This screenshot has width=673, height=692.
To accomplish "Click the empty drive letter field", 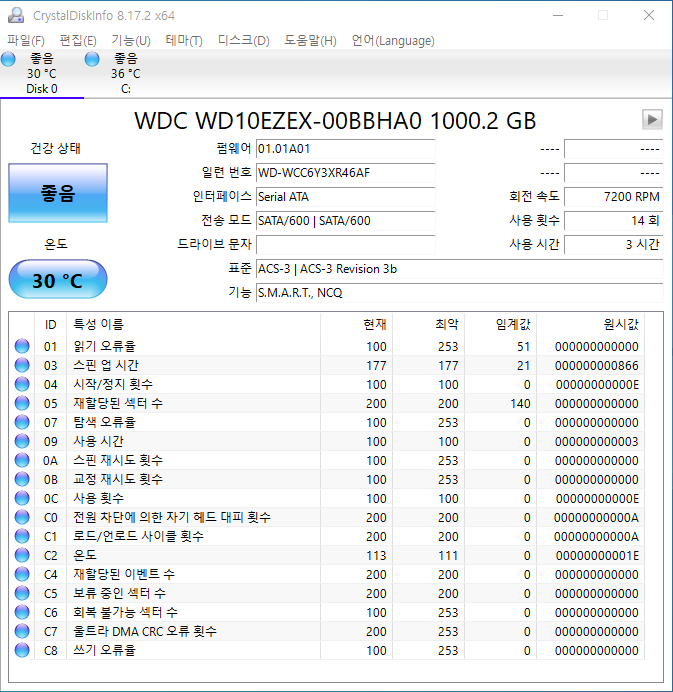I will pos(346,244).
